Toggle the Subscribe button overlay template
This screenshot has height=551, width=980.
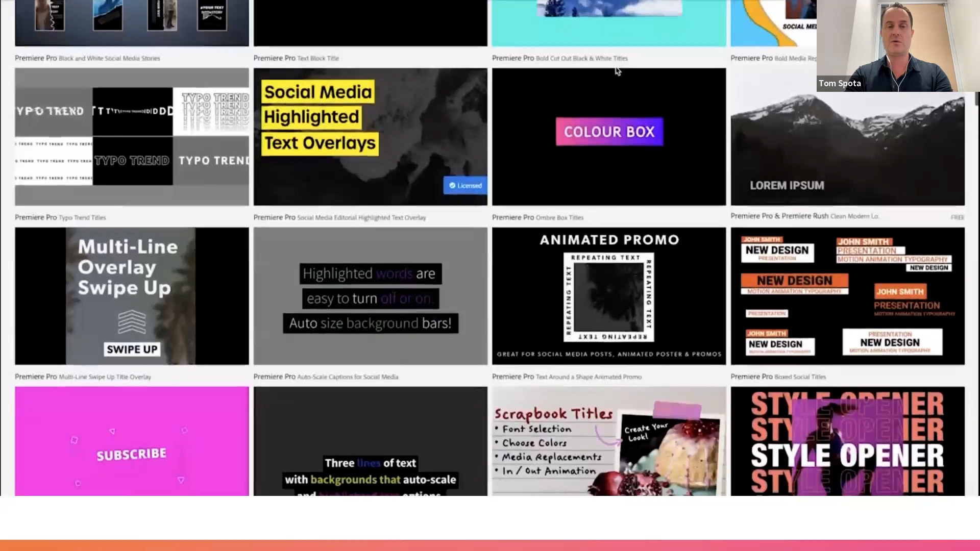(132, 441)
